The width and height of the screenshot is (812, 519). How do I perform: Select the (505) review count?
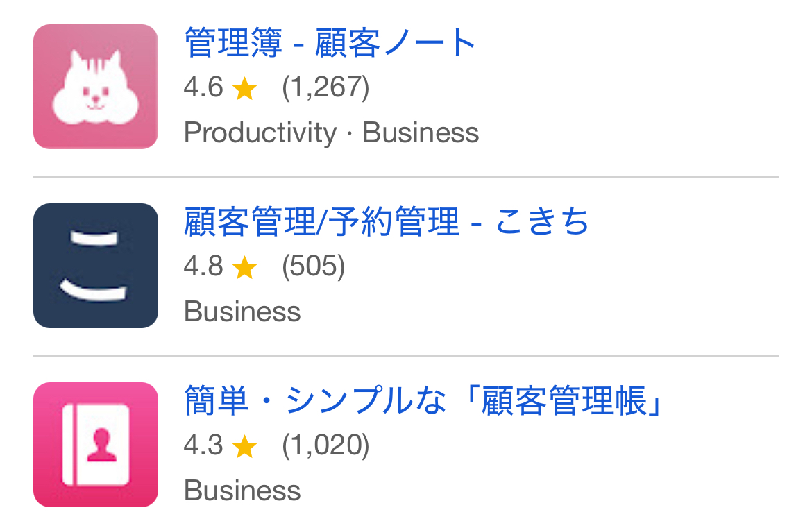pyautogui.click(x=313, y=266)
